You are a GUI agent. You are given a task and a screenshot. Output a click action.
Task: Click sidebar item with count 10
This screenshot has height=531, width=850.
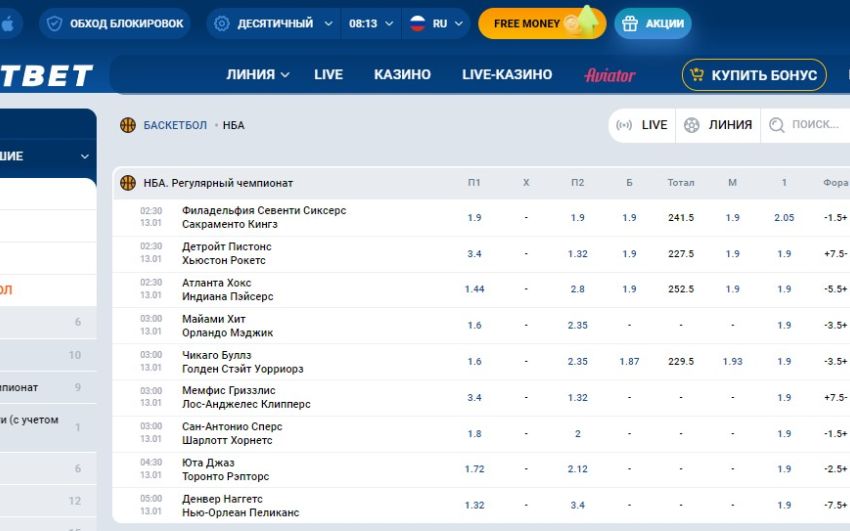pos(48,355)
